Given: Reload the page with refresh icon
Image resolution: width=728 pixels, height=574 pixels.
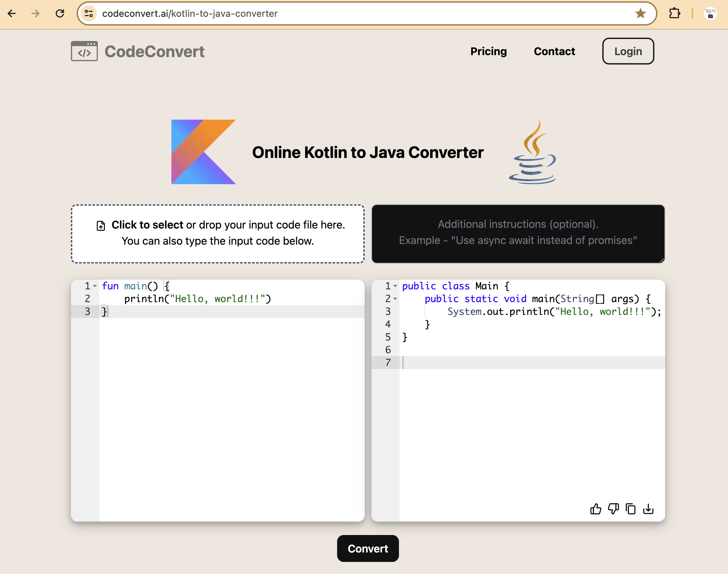Looking at the screenshot, I should (x=60, y=13).
